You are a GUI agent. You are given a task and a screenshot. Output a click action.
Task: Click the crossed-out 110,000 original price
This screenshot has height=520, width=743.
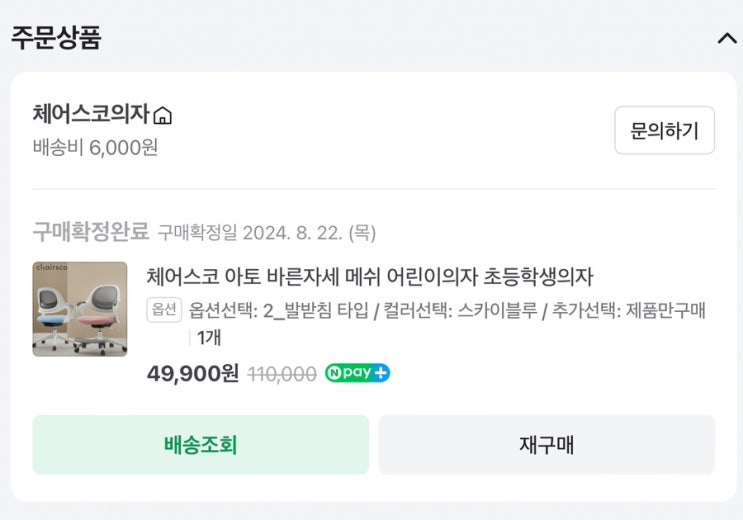[x=282, y=373]
